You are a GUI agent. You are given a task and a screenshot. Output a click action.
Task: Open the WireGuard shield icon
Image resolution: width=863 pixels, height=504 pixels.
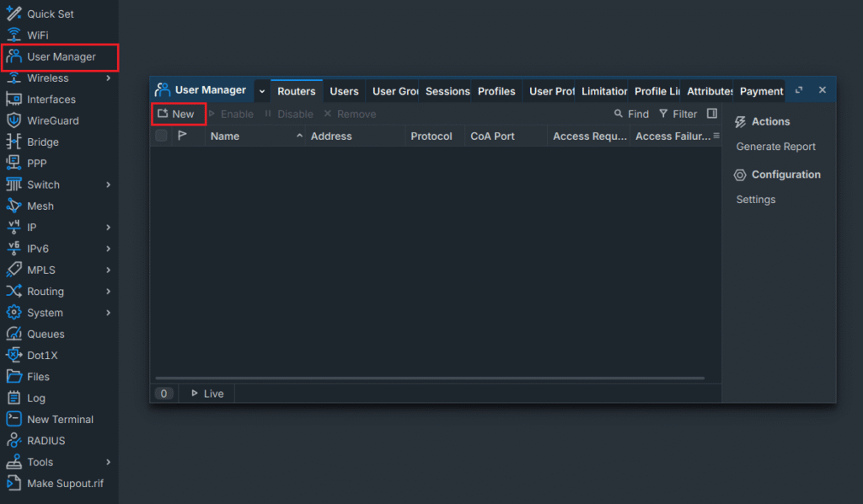(x=13, y=121)
